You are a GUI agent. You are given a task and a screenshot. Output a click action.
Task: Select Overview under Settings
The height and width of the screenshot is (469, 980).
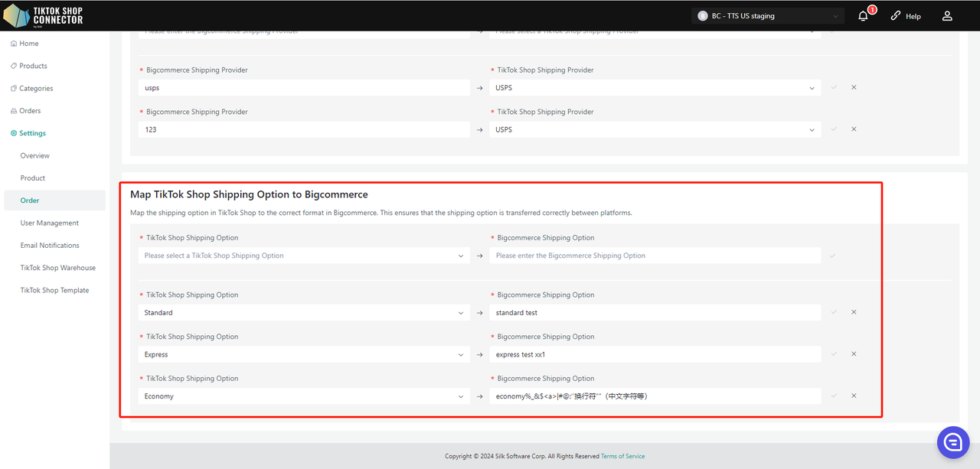35,155
